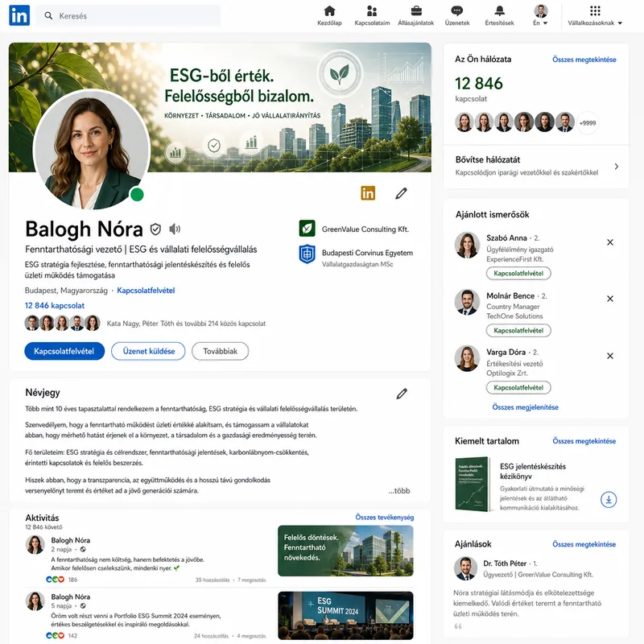Focus the Keresés search field
Screen dimensions: 644x644
click(128, 15)
